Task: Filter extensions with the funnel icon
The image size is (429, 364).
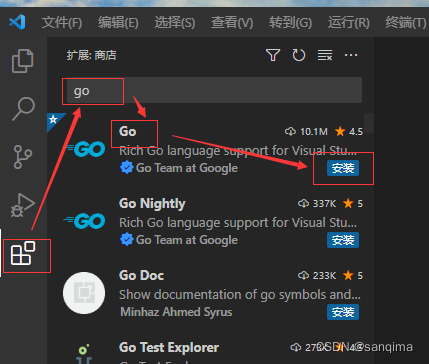Action: [x=273, y=55]
